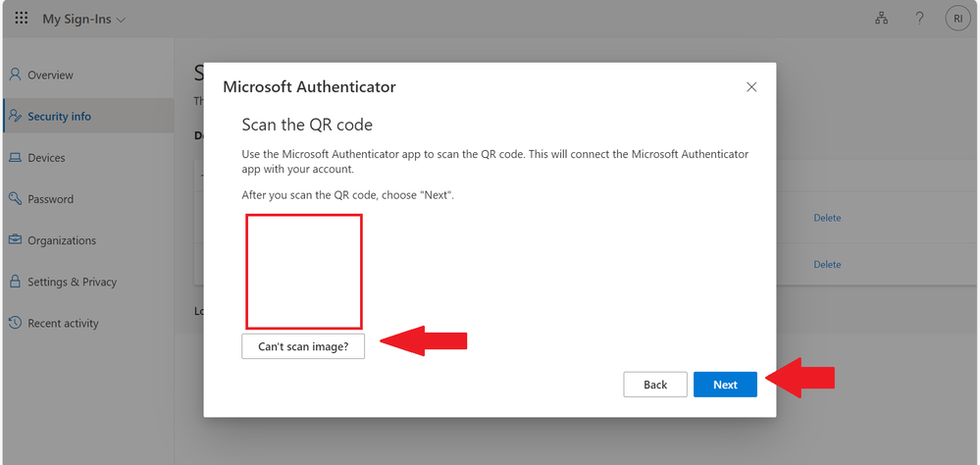Viewport: 980px width, 465px height.
Task: Click the Recent activity clock icon
Action: pyautogui.click(x=15, y=323)
